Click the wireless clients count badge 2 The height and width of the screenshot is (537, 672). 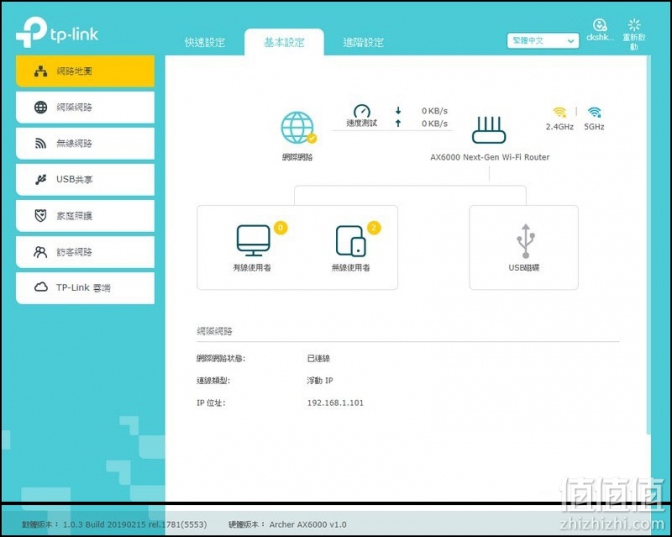[x=374, y=228]
